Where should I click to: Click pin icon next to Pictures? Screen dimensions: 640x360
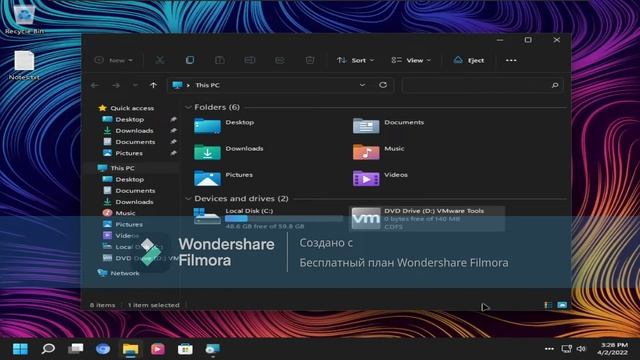click(173, 153)
